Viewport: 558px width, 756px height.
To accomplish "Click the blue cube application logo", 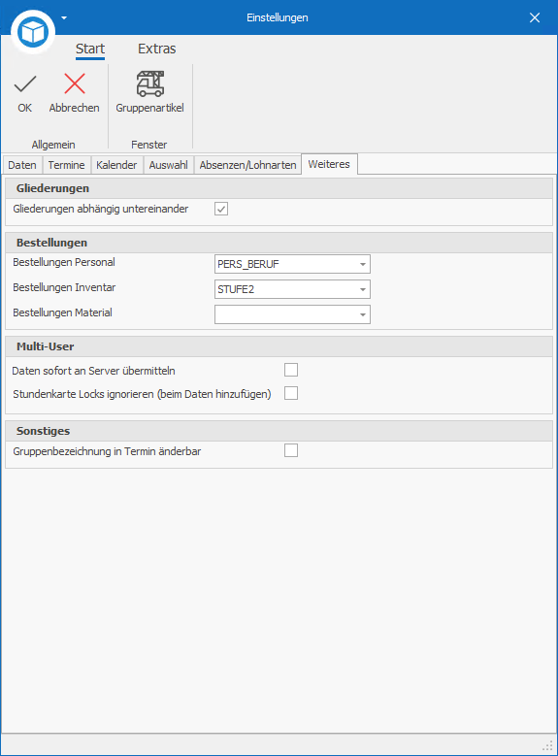I will pyautogui.click(x=33, y=32).
